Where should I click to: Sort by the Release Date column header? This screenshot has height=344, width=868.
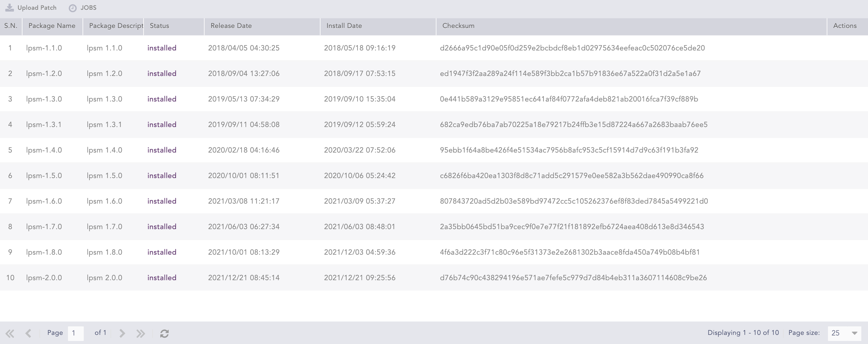(231, 26)
